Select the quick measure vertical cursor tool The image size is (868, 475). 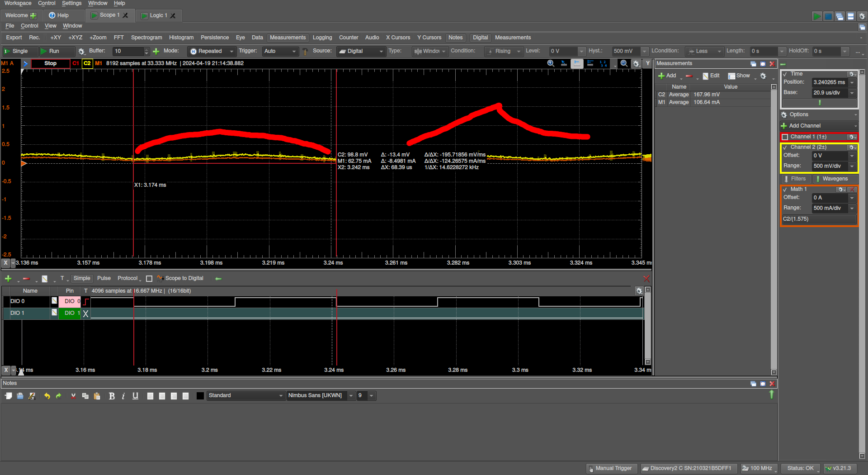(x=576, y=63)
